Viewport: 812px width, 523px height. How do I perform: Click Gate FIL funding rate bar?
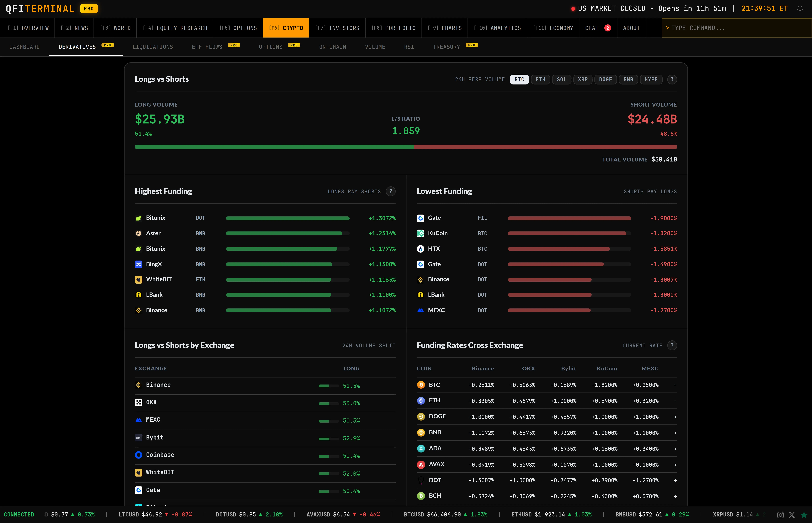(569, 218)
